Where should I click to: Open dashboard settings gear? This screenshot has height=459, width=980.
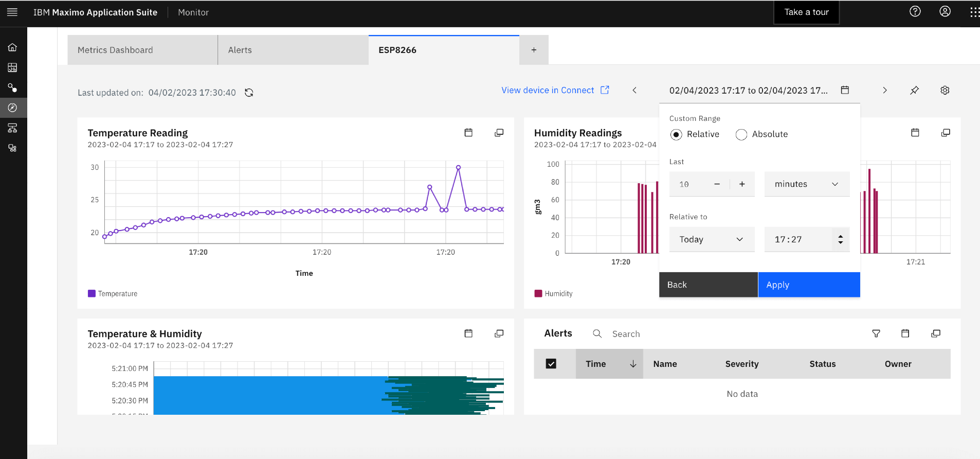[945, 90]
